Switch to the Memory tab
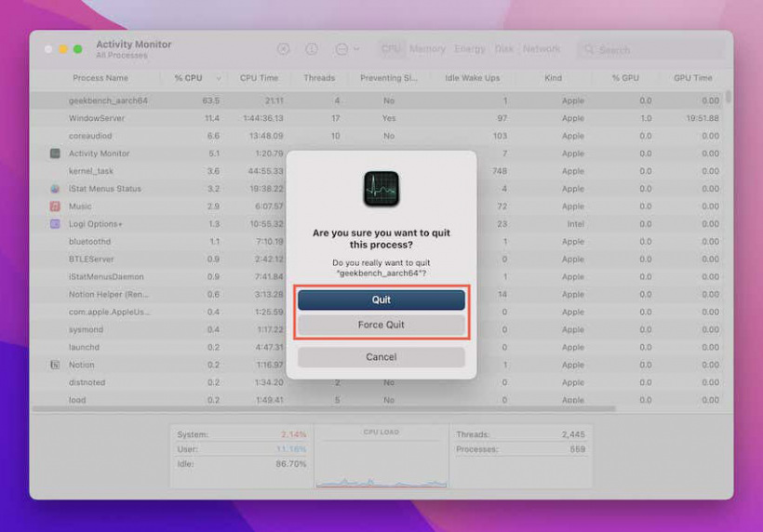 tap(427, 49)
